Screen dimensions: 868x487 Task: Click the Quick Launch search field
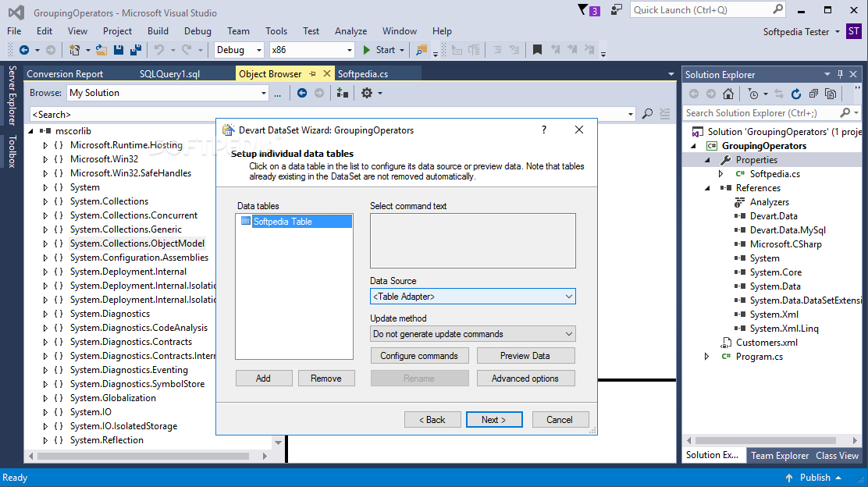(x=708, y=10)
